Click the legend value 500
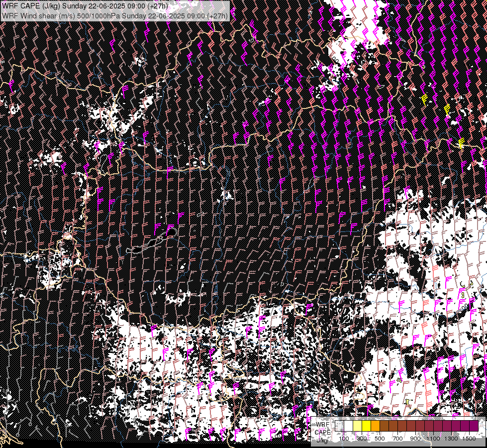487x448 pixels. (380, 439)
